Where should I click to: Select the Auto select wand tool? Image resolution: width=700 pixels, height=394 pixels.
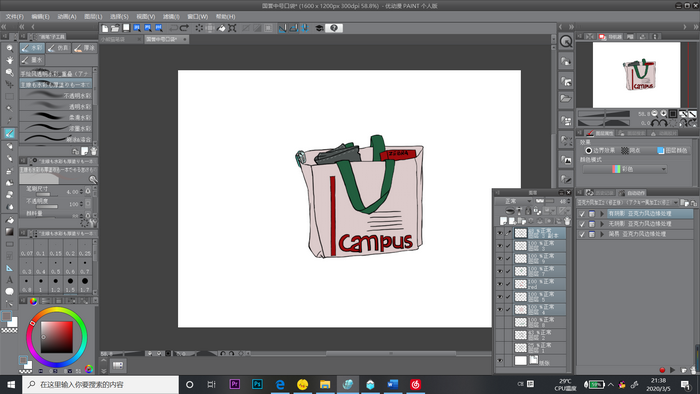(9, 108)
